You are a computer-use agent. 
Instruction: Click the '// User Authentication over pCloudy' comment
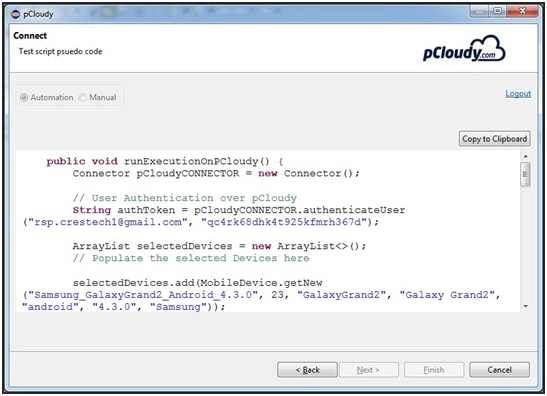[x=185, y=198]
